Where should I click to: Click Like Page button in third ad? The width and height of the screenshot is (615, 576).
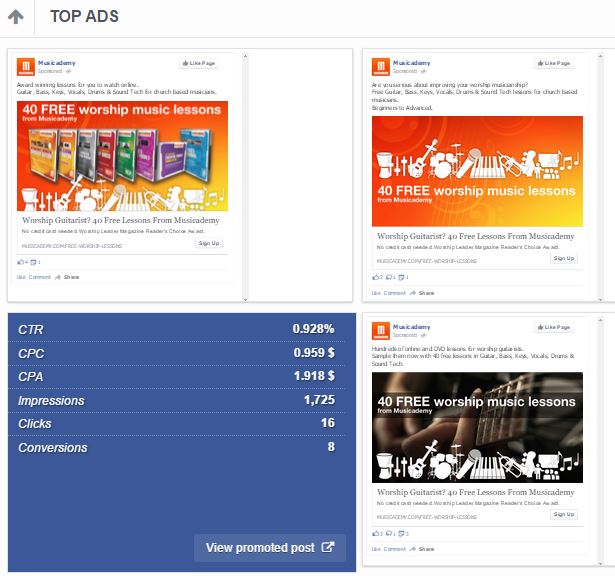click(554, 327)
